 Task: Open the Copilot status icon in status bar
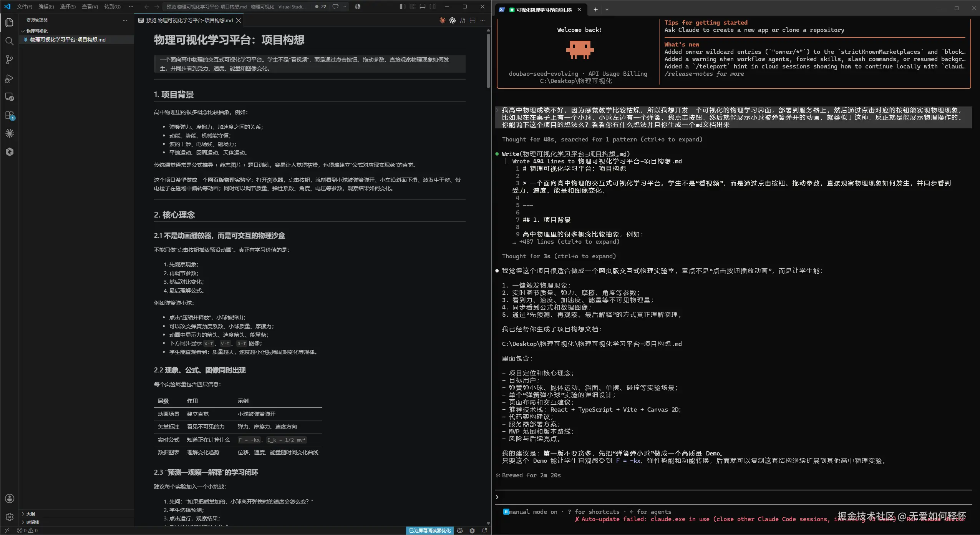click(460, 530)
